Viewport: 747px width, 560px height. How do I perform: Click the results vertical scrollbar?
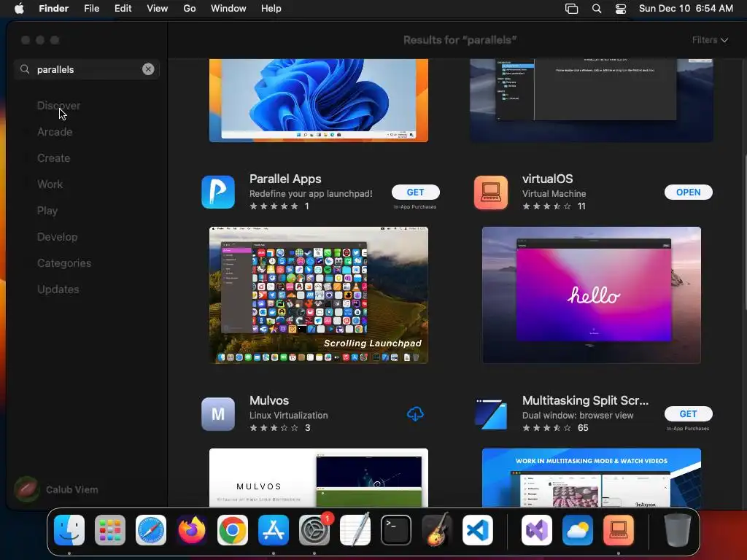pyautogui.click(x=744, y=233)
